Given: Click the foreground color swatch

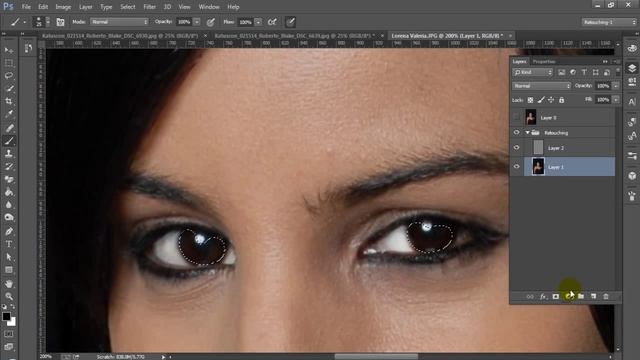Looking at the screenshot, I should (6, 316).
